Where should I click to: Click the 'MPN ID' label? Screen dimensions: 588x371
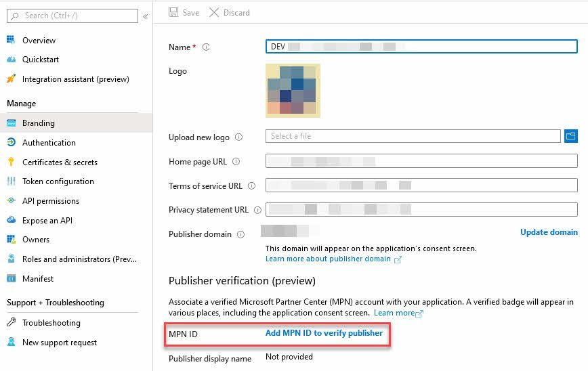coord(183,334)
